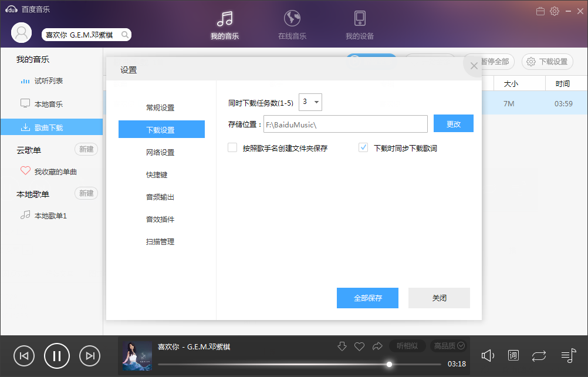Enable 按照歌手名创建文件夹保存 checkbox

pos(232,147)
